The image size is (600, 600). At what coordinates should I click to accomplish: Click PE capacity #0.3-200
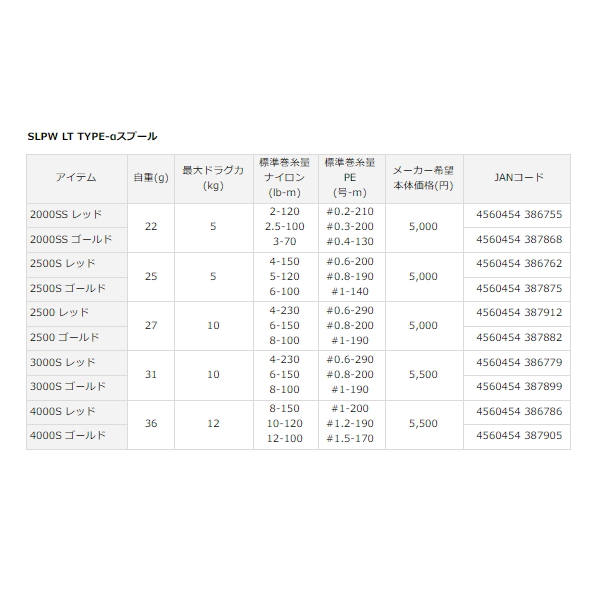coord(350,227)
